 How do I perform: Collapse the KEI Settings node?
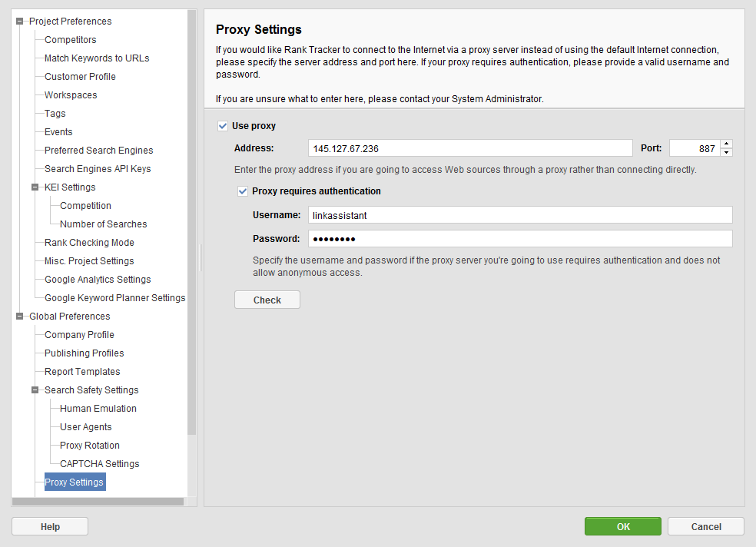pyautogui.click(x=35, y=187)
